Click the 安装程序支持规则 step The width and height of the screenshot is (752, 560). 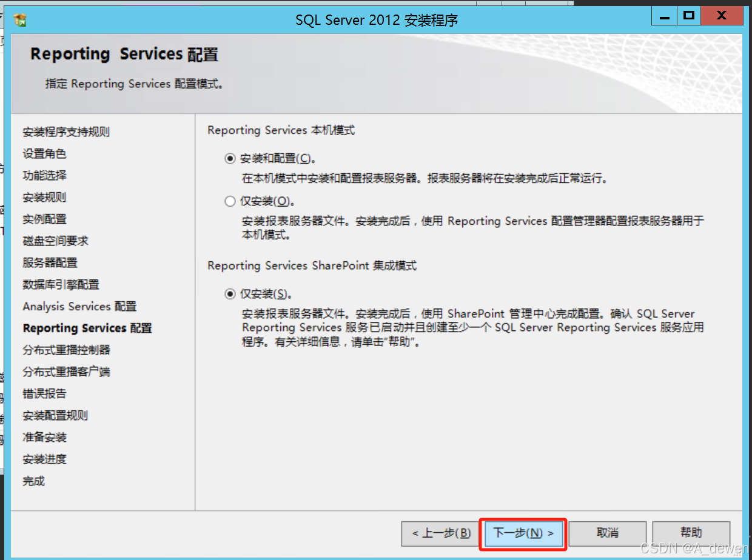[66, 132]
